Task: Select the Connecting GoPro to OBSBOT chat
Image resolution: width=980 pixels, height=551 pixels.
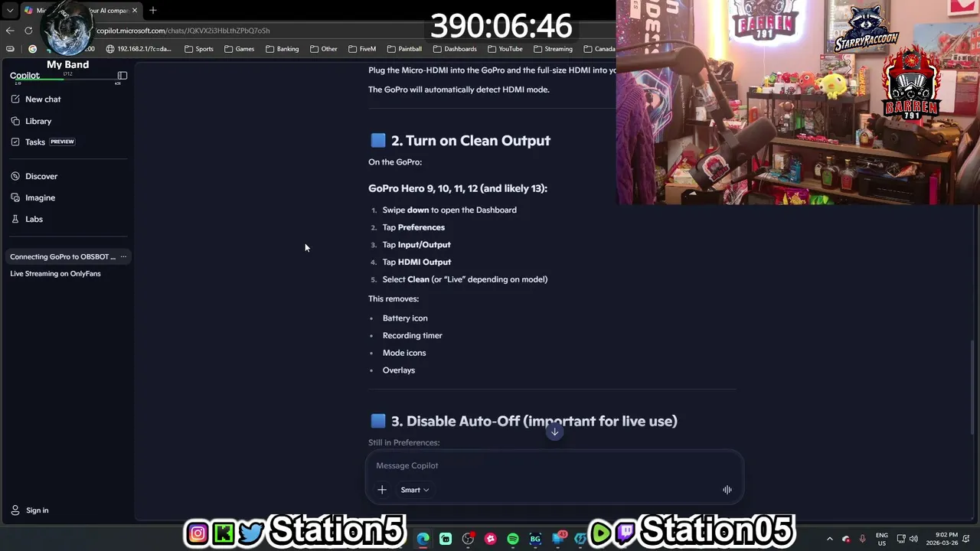Action: click(63, 257)
